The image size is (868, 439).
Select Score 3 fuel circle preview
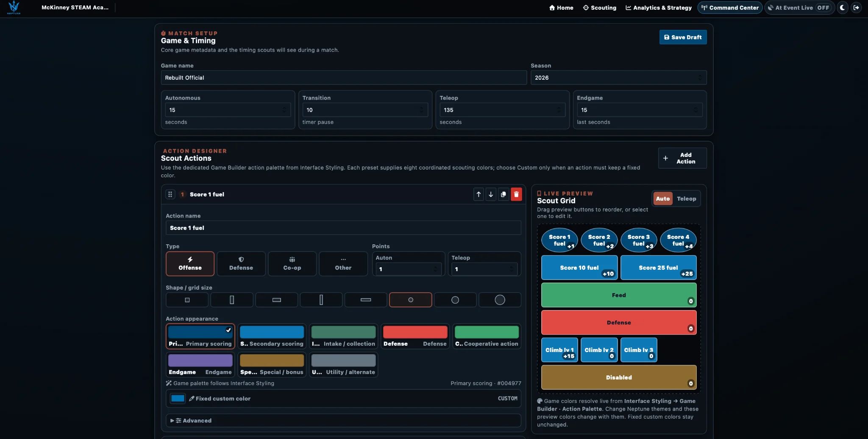639,240
